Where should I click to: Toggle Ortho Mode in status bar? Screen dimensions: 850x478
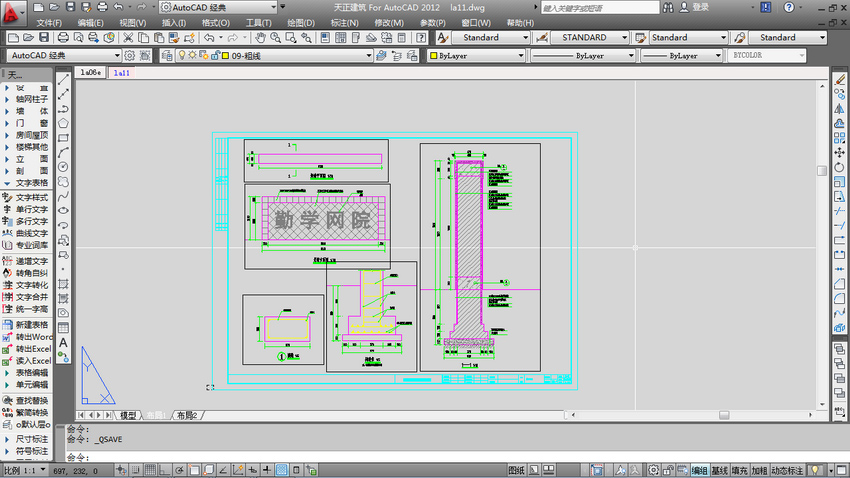coord(165,470)
